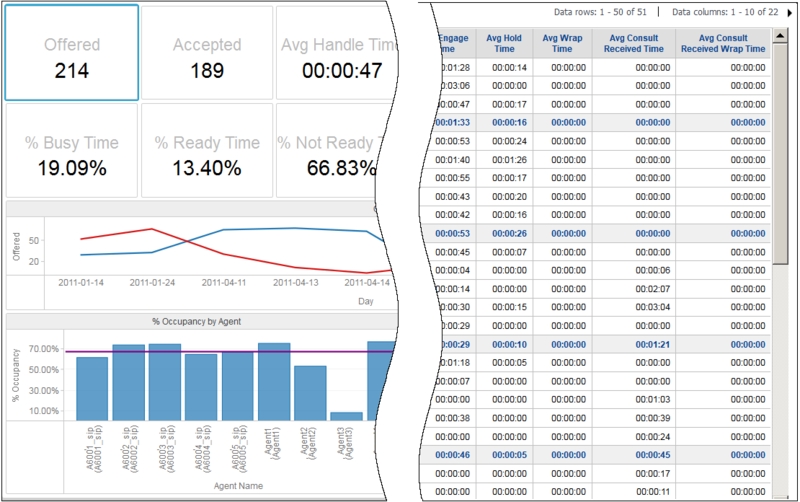
Task: Sort by Avg Consult Received Time header
Action: (x=634, y=44)
